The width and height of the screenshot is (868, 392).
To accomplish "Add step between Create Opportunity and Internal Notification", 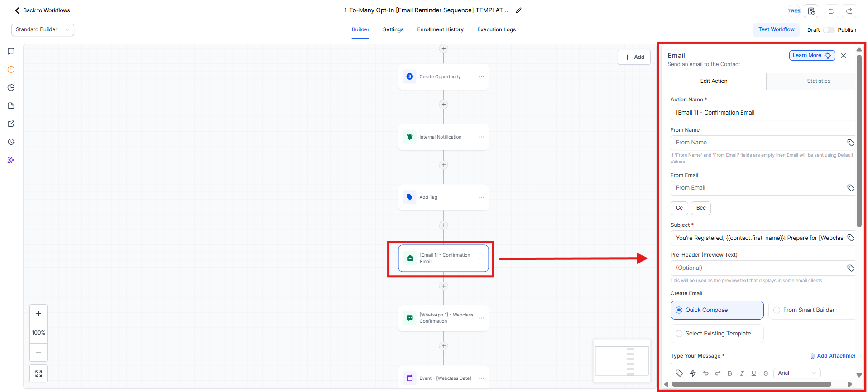I will pos(444,105).
